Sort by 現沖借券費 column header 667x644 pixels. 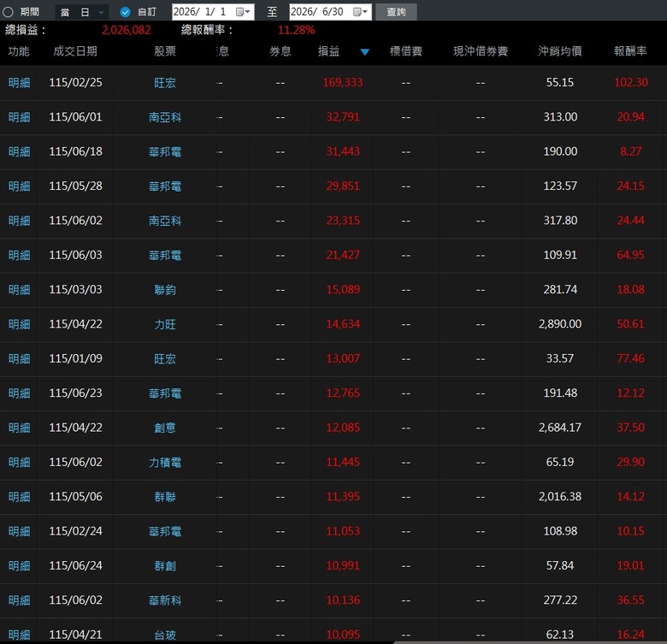(481, 51)
